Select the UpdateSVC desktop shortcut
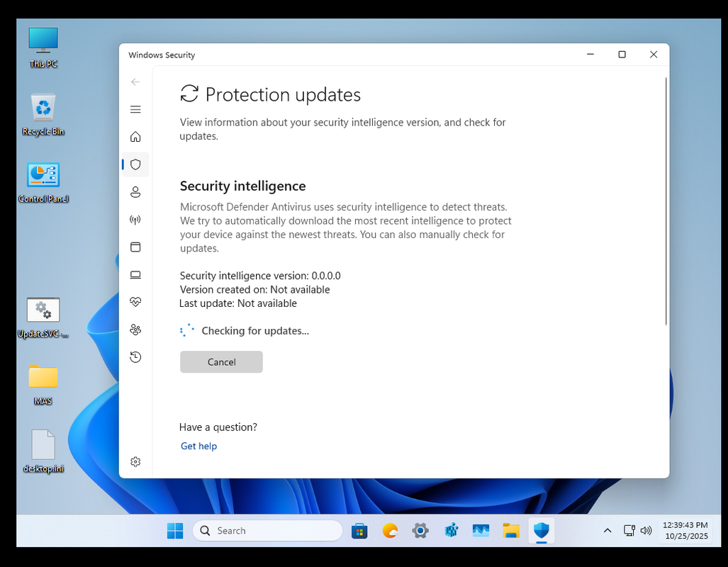This screenshot has width=728, height=567. 43,318
